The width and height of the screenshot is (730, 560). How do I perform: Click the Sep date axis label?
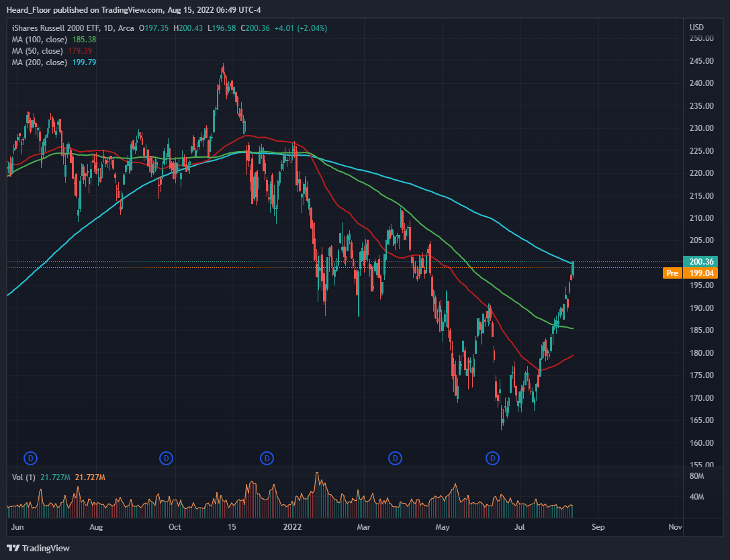pos(598,527)
